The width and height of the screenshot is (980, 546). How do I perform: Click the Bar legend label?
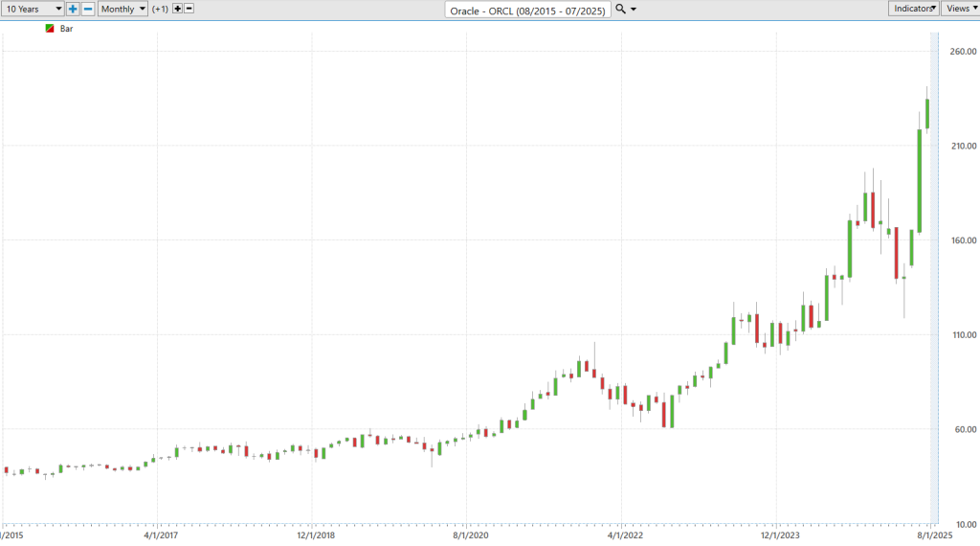(66, 29)
